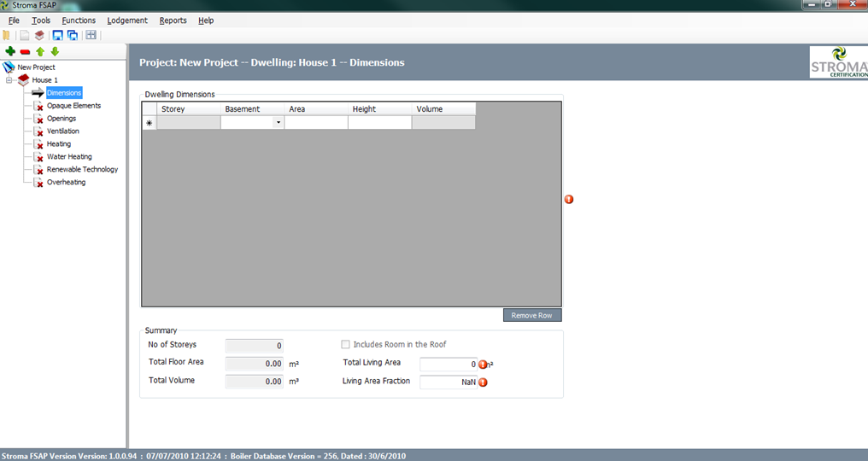Open the Functions menu
Viewport: 868px width, 461px height.
click(79, 20)
